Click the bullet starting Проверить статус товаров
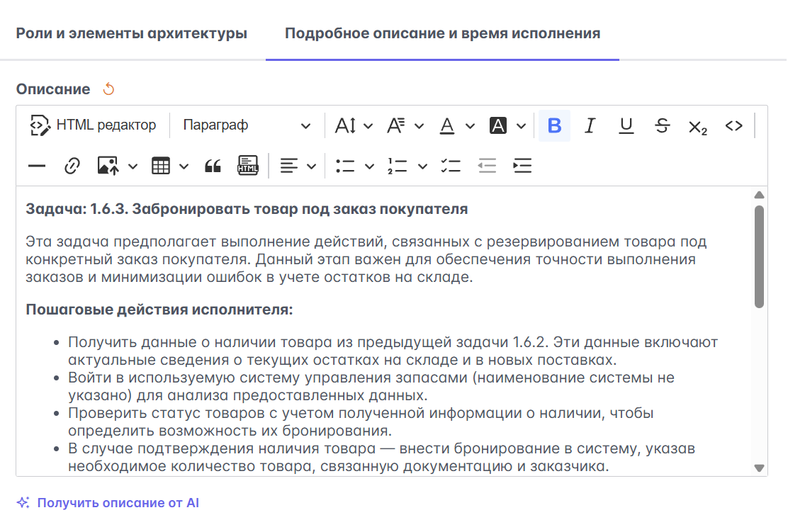The image size is (788, 532). tap(361, 422)
